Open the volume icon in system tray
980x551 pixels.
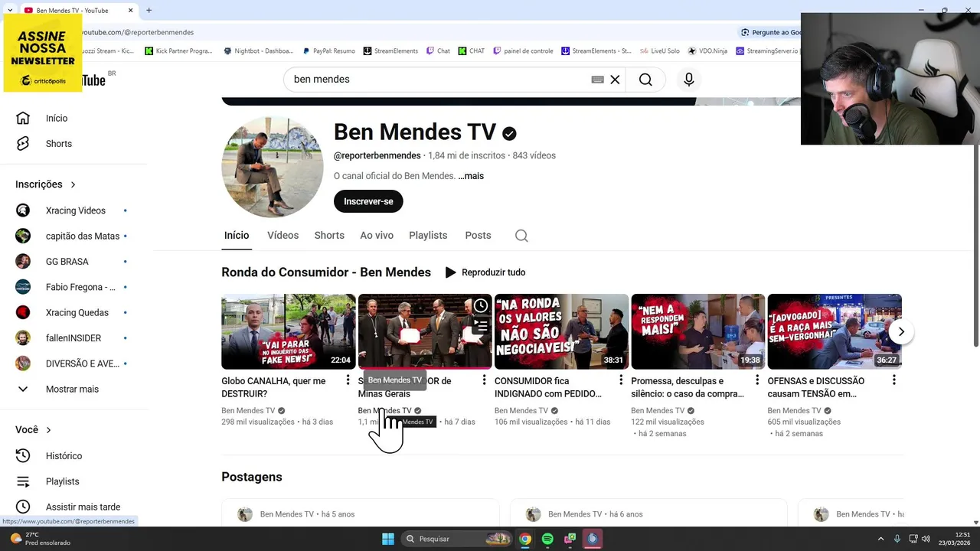click(x=926, y=539)
